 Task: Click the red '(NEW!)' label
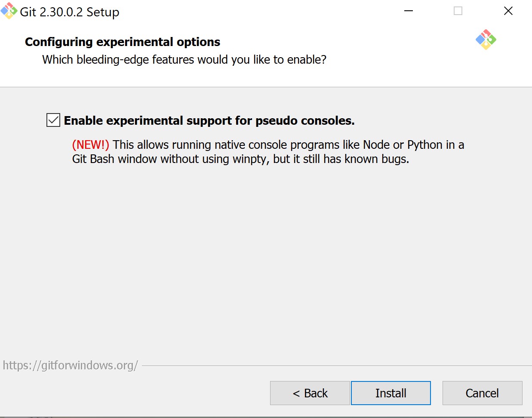point(91,144)
